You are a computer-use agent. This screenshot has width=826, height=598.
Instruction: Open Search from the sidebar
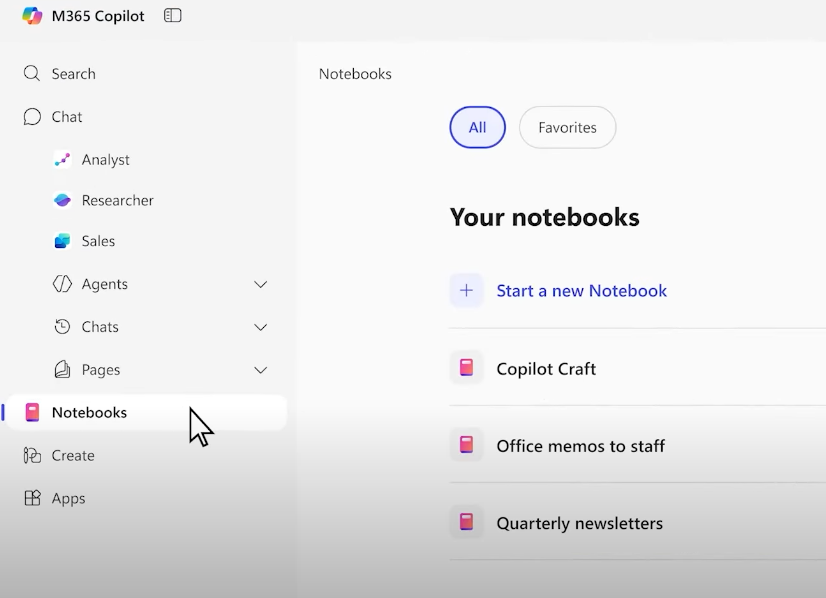[x=74, y=74]
